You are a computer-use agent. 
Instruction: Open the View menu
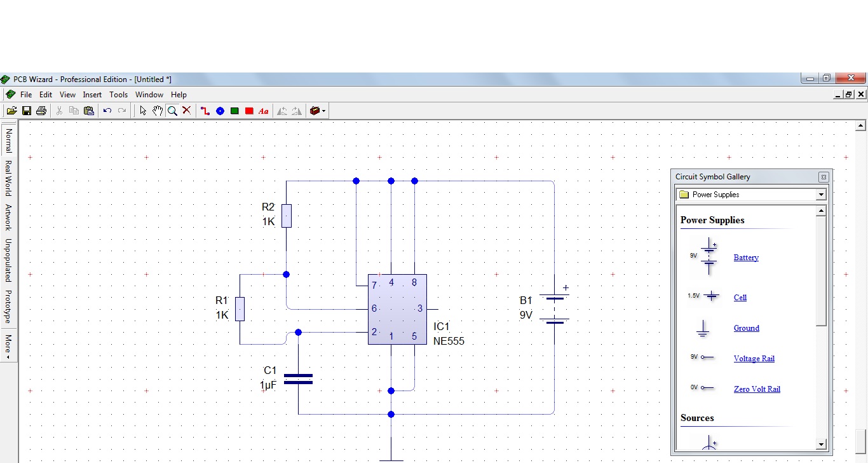[x=67, y=95]
